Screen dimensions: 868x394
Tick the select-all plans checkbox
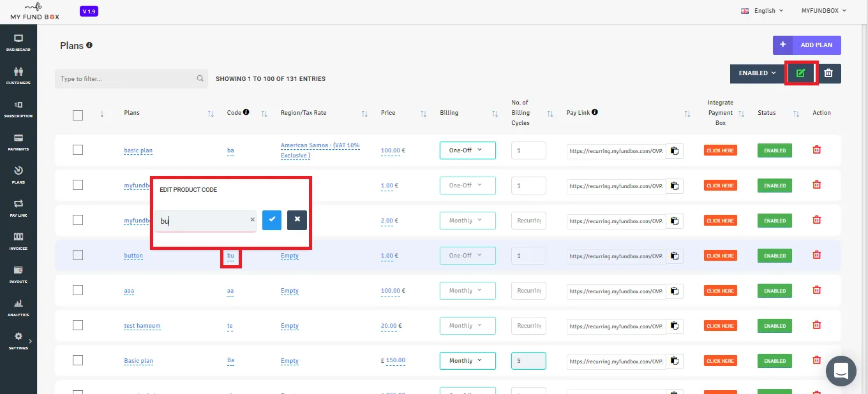78,115
